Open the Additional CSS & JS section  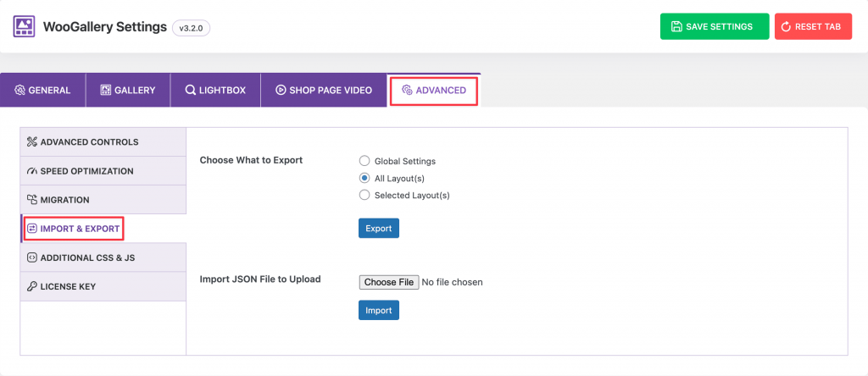103,257
